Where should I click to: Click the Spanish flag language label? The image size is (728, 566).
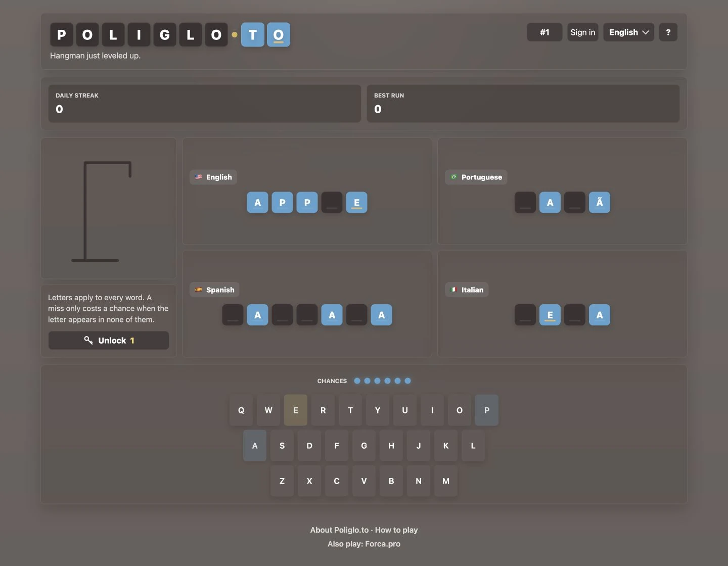[x=214, y=290]
